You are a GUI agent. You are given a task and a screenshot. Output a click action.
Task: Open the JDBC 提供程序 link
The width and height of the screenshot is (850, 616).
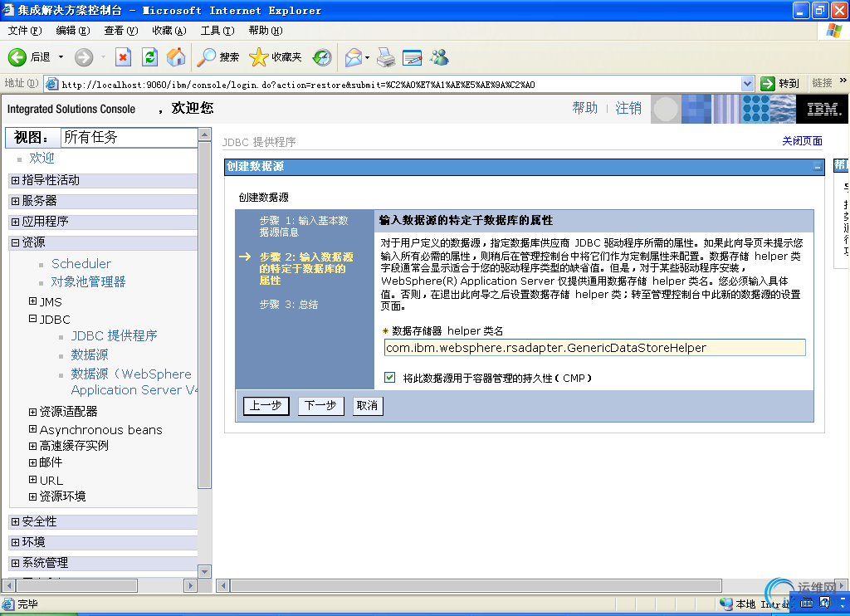pyautogui.click(x=115, y=335)
